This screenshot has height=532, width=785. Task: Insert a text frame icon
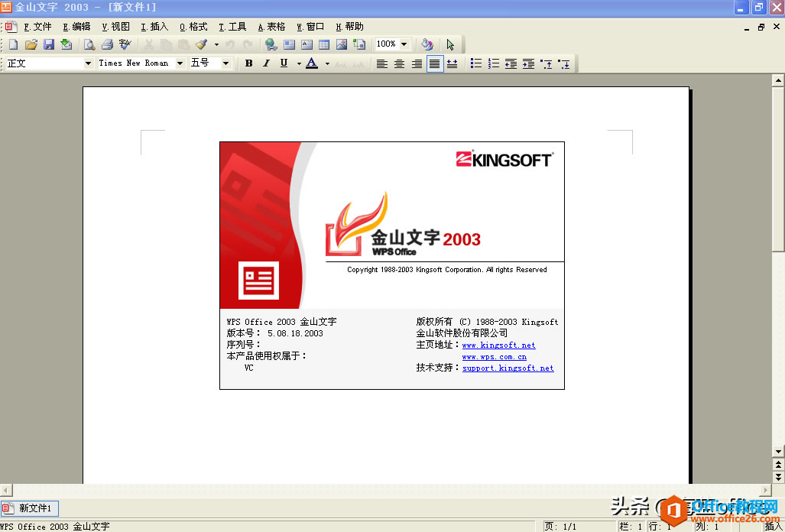[289, 44]
